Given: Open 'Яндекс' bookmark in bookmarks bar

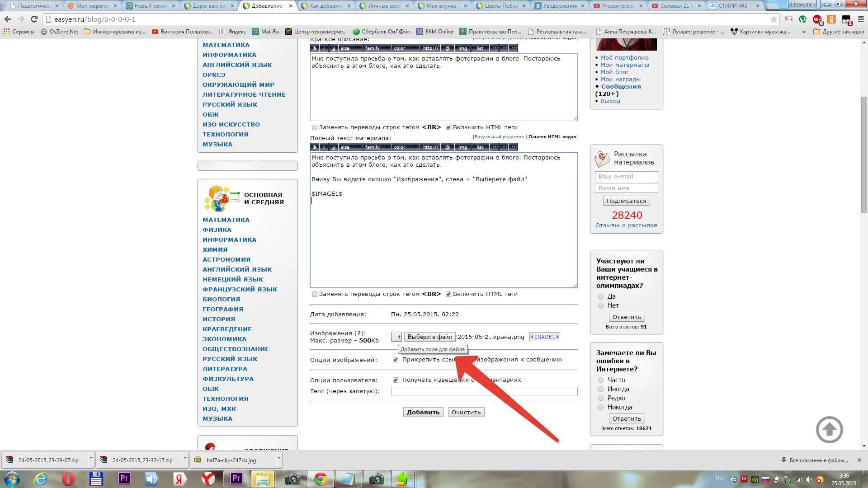Looking at the screenshot, I should point(233,32).
